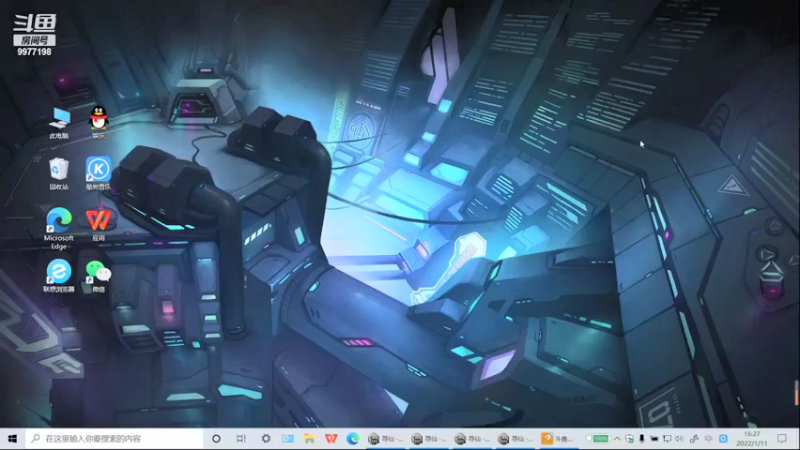
Task: Select the QQ penguin desktop icon
Action: (x=98, y=122)
